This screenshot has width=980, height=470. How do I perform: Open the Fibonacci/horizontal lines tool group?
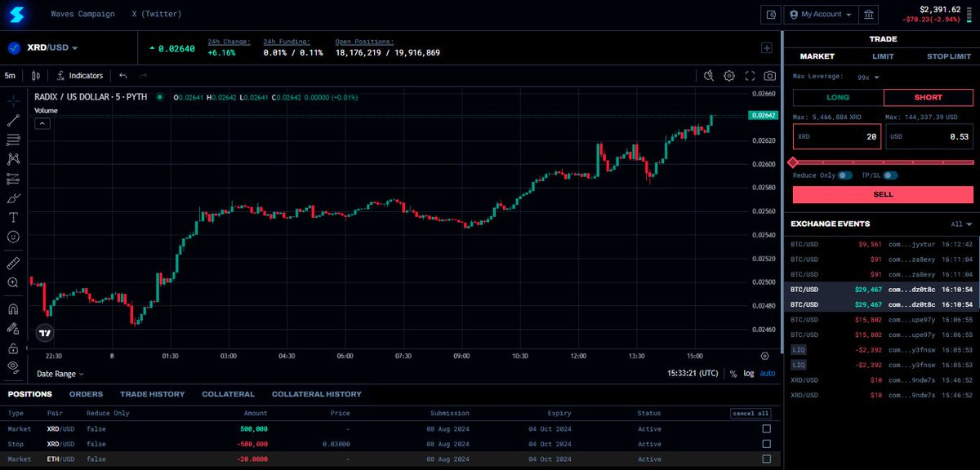(13, 140)
